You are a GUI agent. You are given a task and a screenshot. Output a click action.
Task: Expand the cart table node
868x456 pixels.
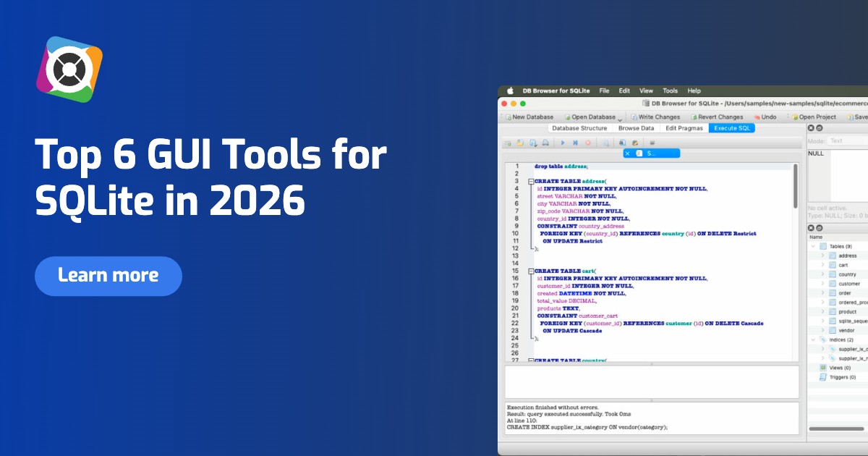pos(823,265)
